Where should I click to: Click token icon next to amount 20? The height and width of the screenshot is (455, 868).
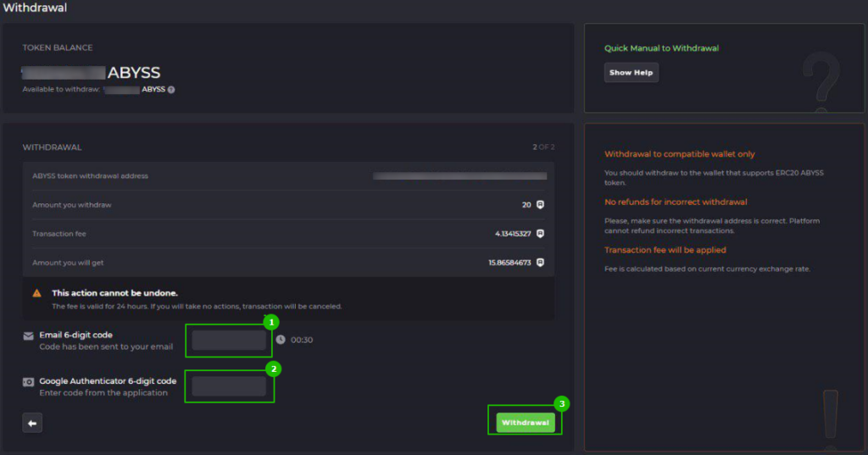[540, 205]
